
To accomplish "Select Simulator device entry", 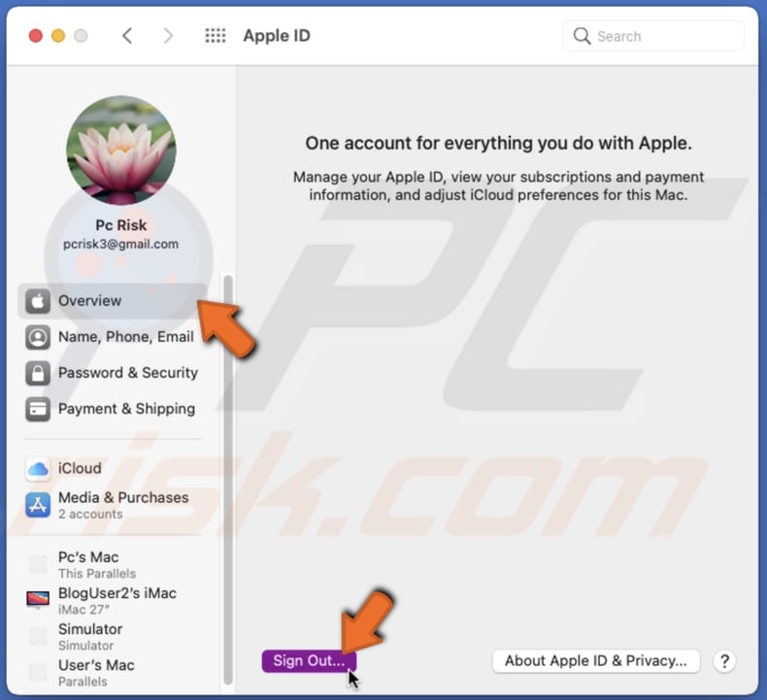I will click(113, 637).
